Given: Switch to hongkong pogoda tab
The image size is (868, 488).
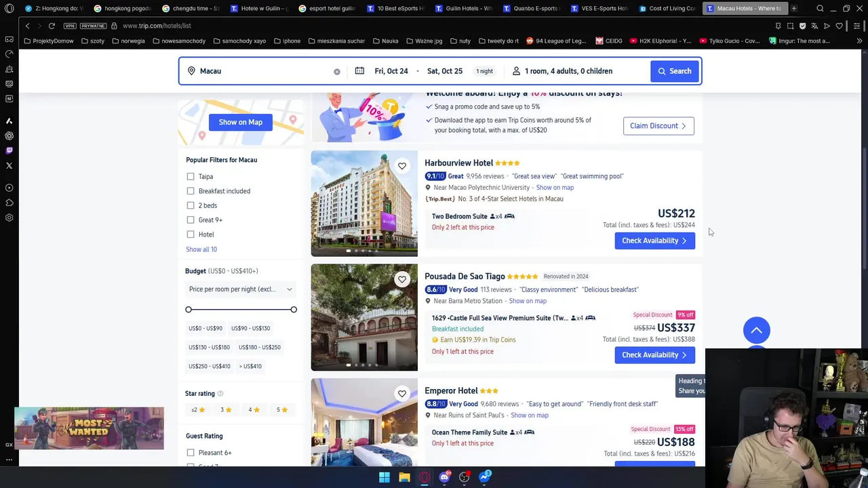Looking at the screenshot, I should 122,8.
